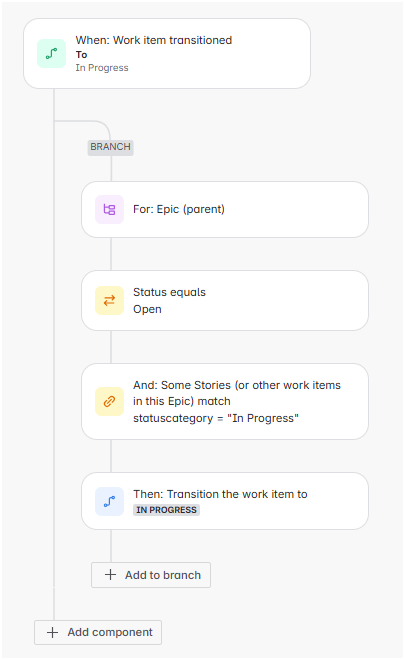Select the For: Epic (parent) branch card
This screenshot has height=660, width=405.
coord(225,209)
